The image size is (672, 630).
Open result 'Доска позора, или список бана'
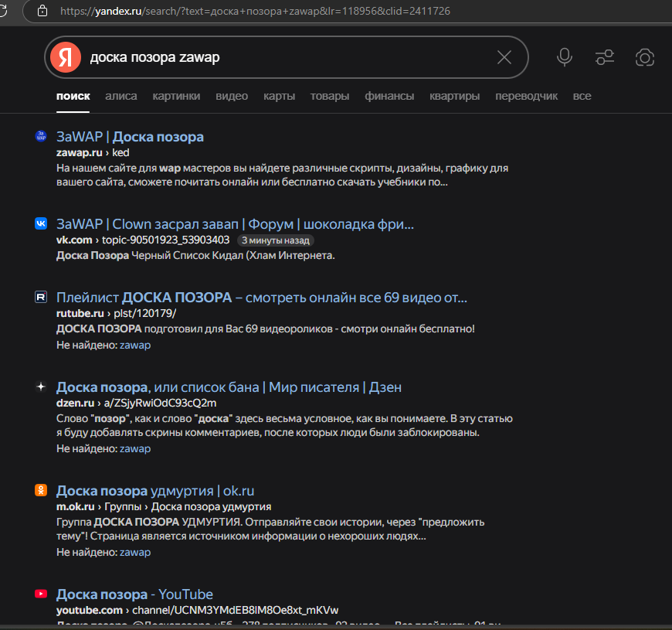point(229,387)
